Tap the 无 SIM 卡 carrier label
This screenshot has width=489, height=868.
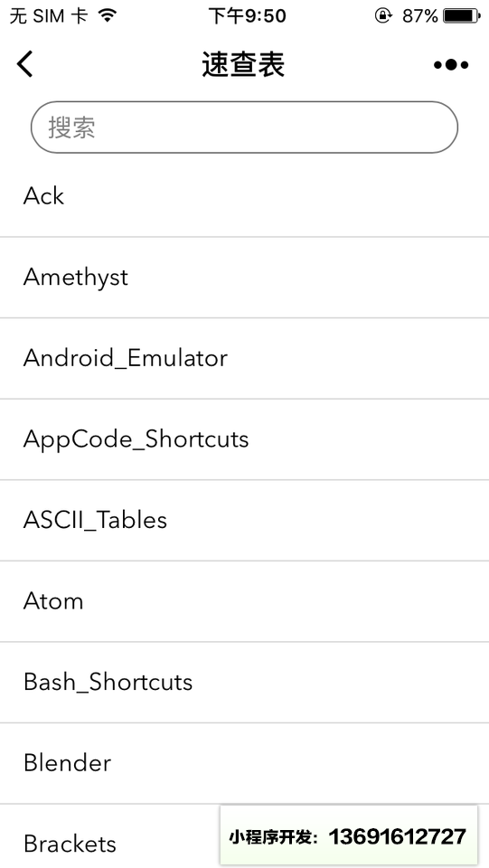49,16
